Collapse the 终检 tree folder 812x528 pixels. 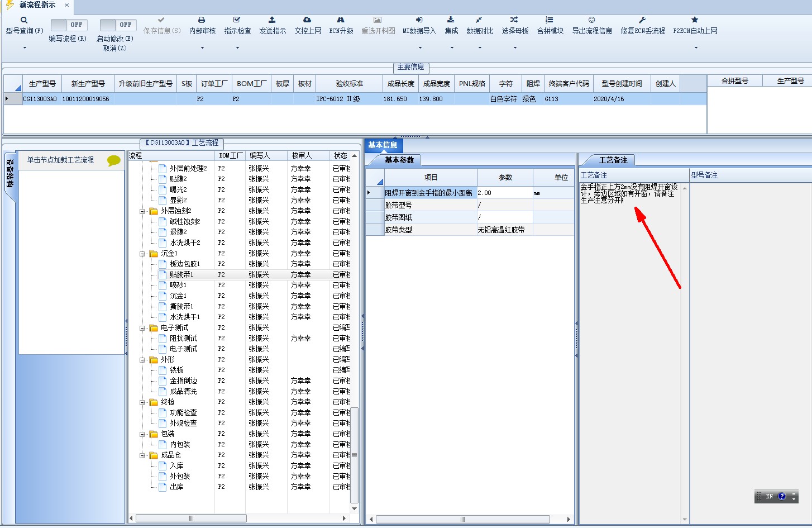(x=142, y=402)
